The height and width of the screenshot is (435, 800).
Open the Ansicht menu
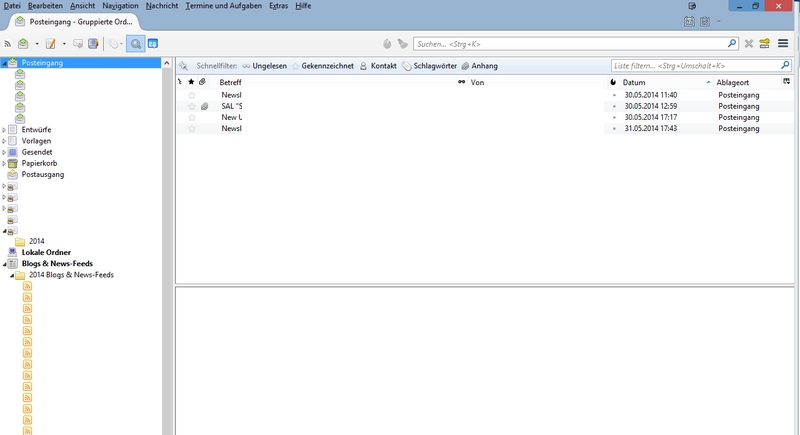click(x=83, y=6)
